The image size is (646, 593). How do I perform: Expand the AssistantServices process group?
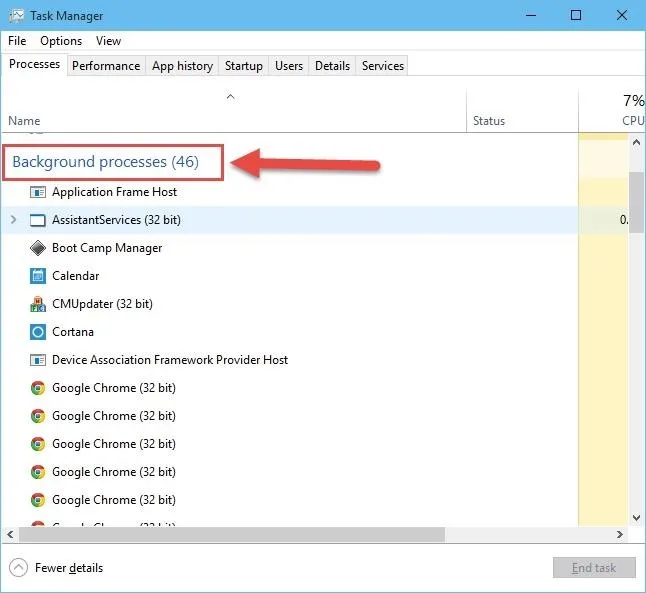tap(13, 220)
